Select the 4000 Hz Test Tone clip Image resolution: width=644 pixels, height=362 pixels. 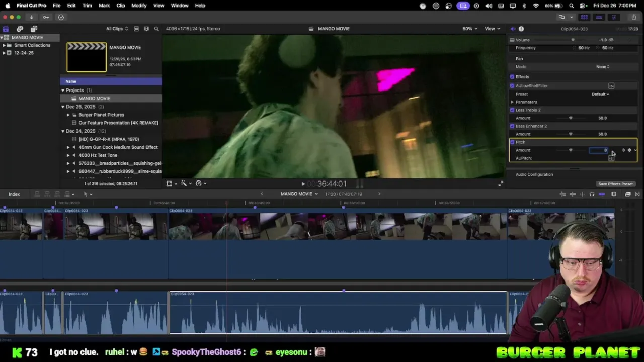(x=98, y=155)
